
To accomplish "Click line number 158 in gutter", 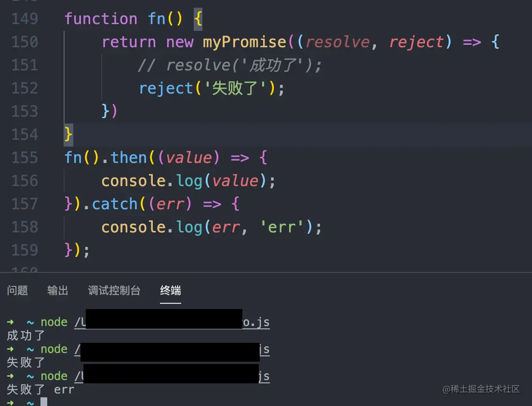I will click(x=25, y=227).
